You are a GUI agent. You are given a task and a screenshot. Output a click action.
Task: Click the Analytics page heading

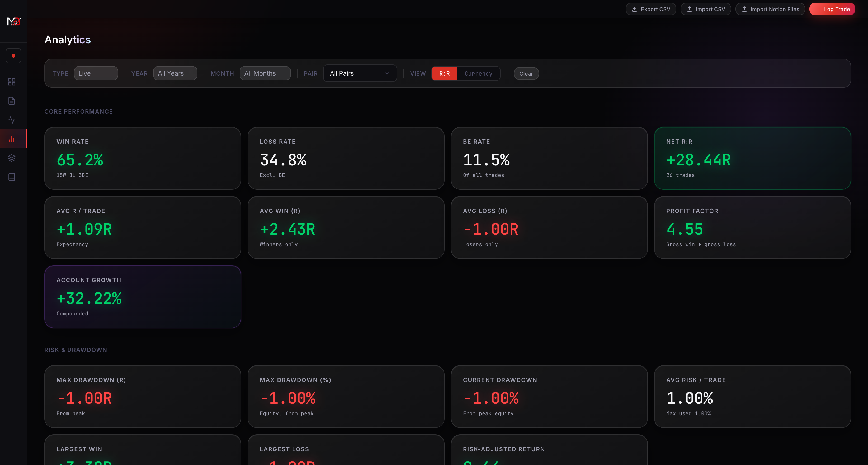pyautogui.click(x=68, y=40)
